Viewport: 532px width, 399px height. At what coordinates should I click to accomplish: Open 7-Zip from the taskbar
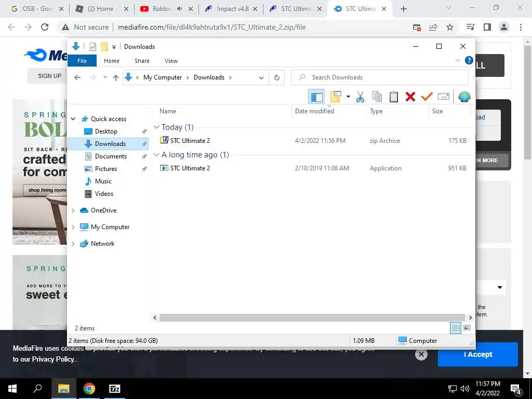tap(115, 389)
